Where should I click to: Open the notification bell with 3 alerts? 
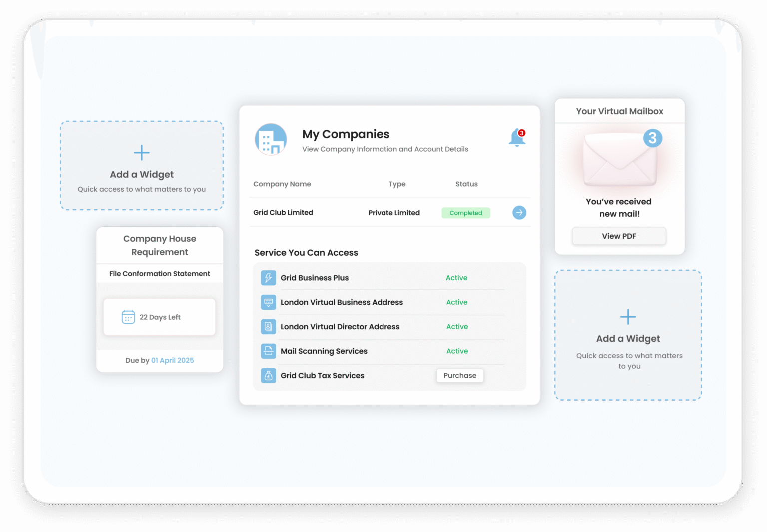[517, 138]
